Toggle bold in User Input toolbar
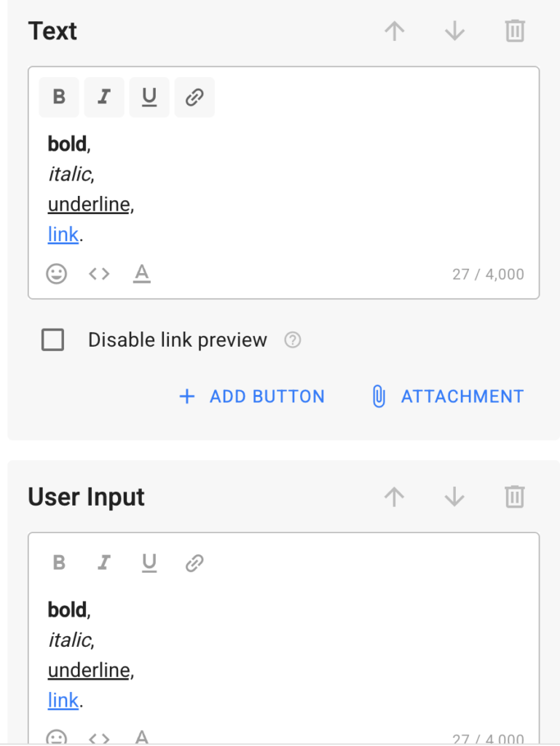 (59, 562)
